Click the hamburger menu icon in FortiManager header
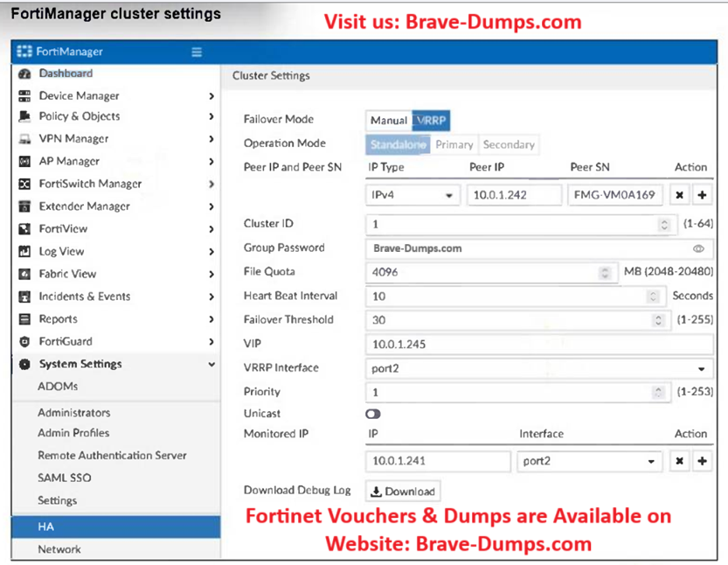This screenshot has height=565, width=728. (197, 52)
